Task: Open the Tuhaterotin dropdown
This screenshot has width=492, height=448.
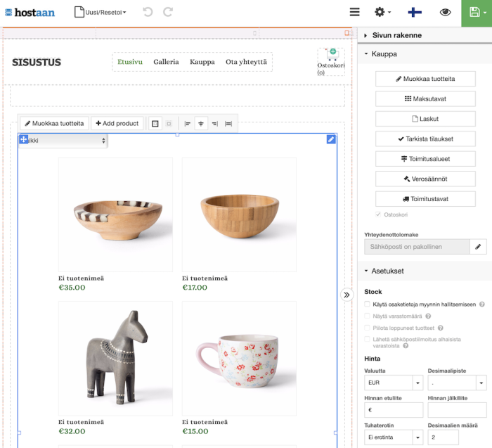Action: click(394, 437)
